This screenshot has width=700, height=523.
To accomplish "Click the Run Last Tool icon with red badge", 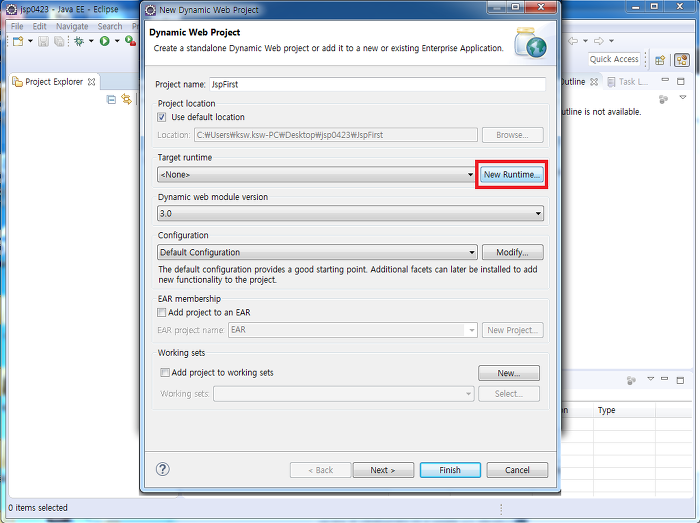I will click(130, 41).
